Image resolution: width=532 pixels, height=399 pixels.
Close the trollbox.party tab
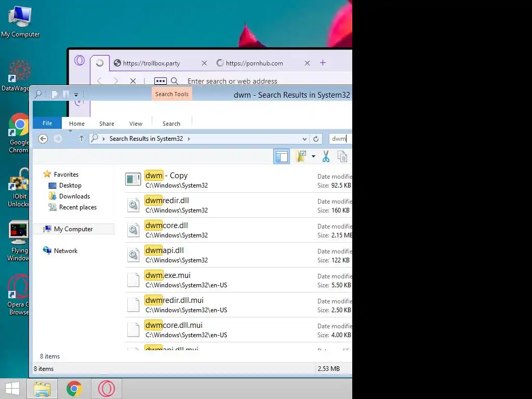pos(204,63)
